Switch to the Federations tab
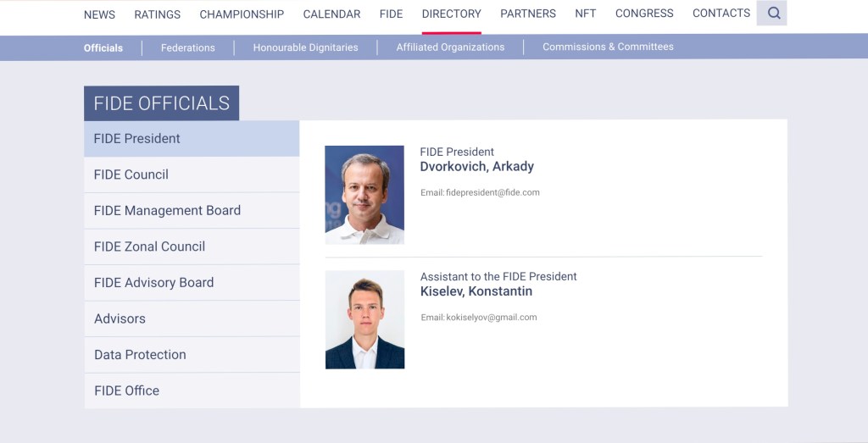 [188, 47]
